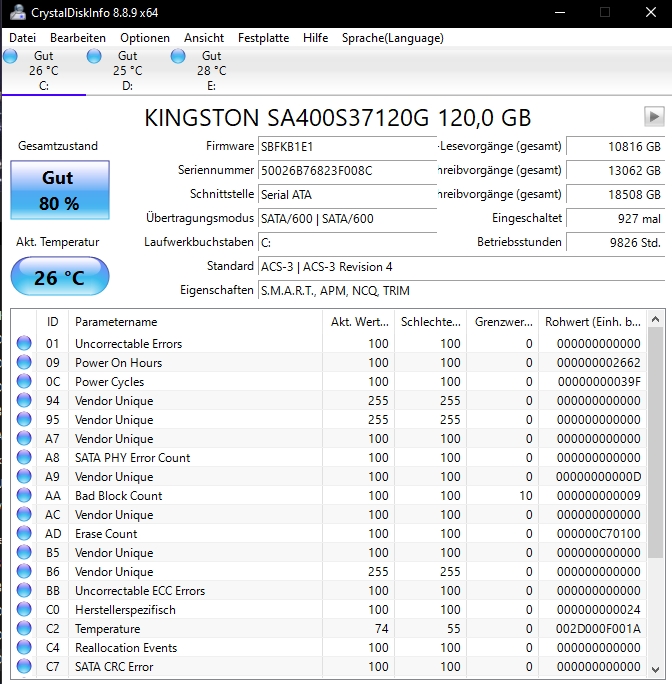
Task: Click the Gut 80 % health status button
Action: [60, 190]
